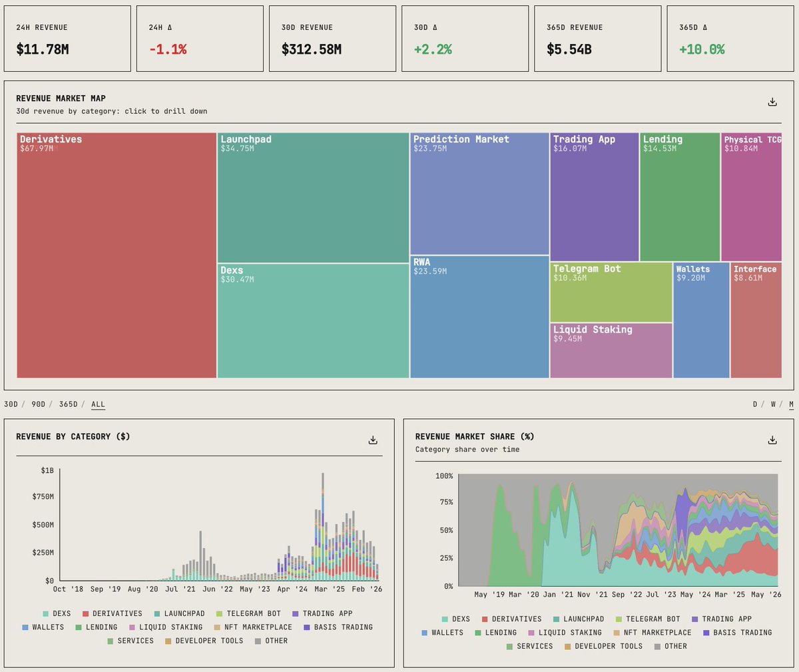Toggle SERVICES in Revenue by Category legend

point(131,641)
